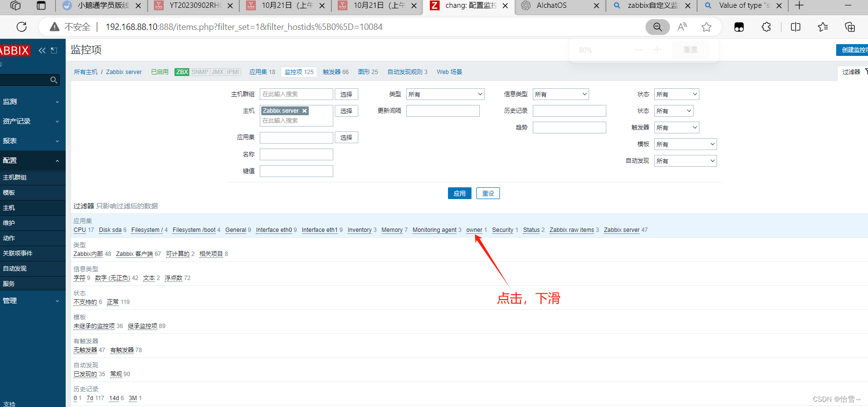
Task: Click the Zabbix server breadcrumb link
Action: (124, 72)
